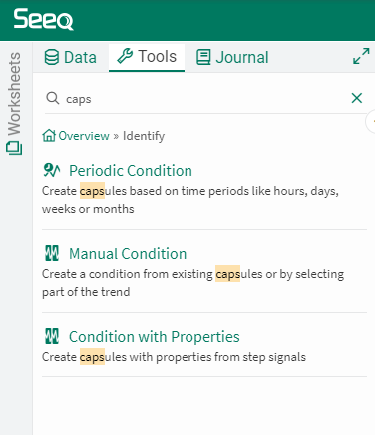Open the Manual Condition tool
375x435 pixels.
[128, 254]
